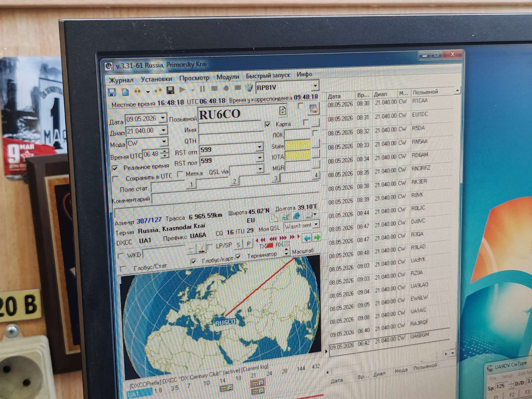Click the Internet Explorer lookup icon
The image size is (532, 399).
[297, 216]
